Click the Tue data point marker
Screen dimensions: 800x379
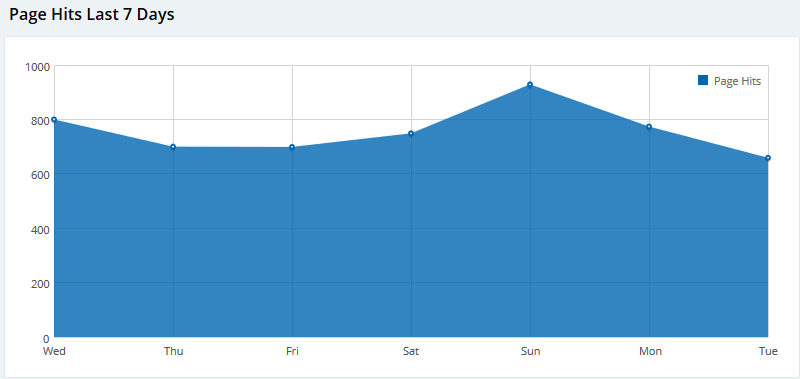click(768, 158)
